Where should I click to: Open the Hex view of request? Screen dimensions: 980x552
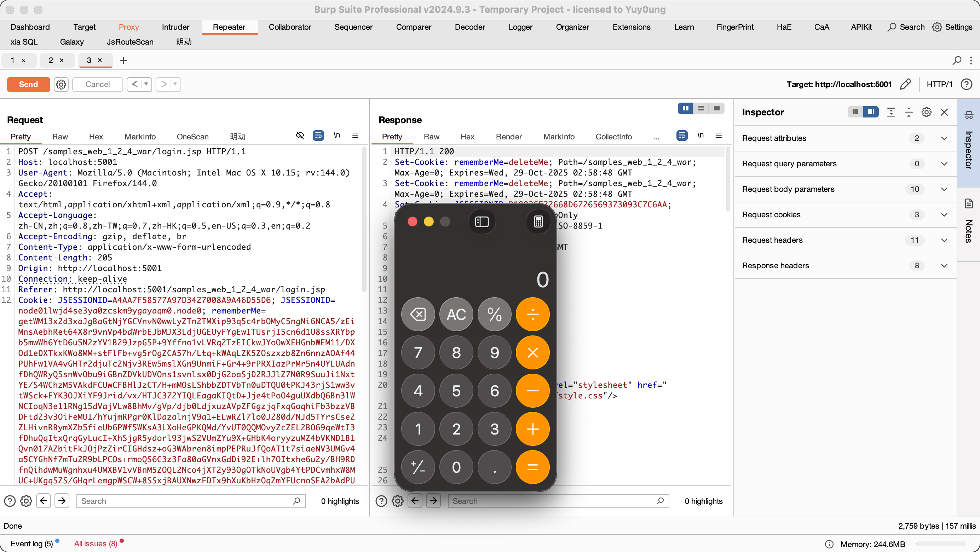pos(96,137)
